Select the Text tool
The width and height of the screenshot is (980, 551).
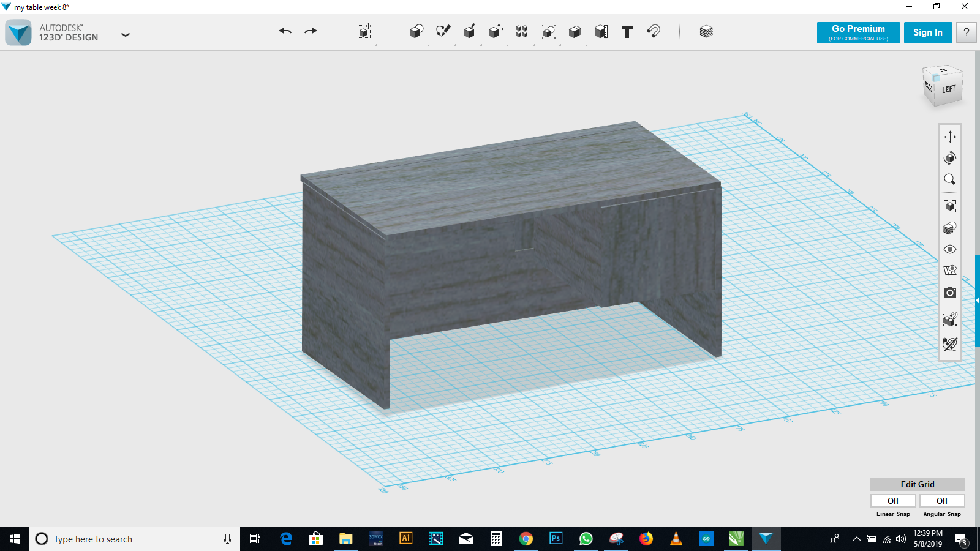[627, 32]
